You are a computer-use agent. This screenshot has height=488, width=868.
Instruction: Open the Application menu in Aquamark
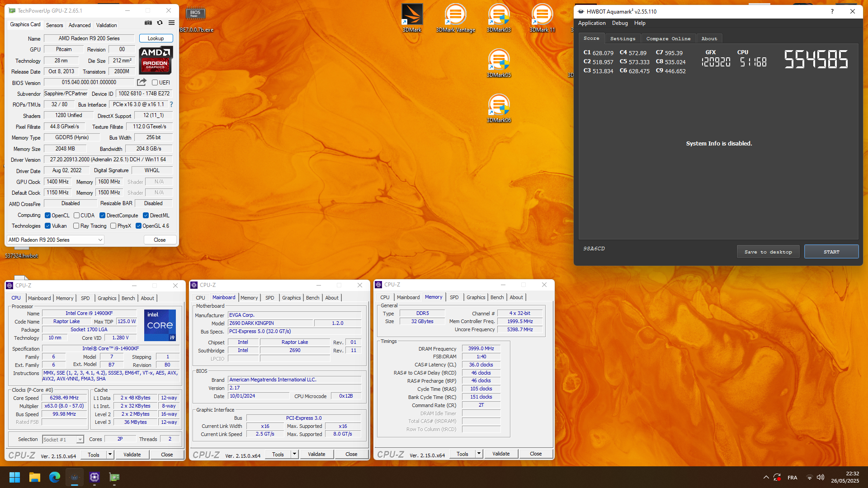click(592, 23)
